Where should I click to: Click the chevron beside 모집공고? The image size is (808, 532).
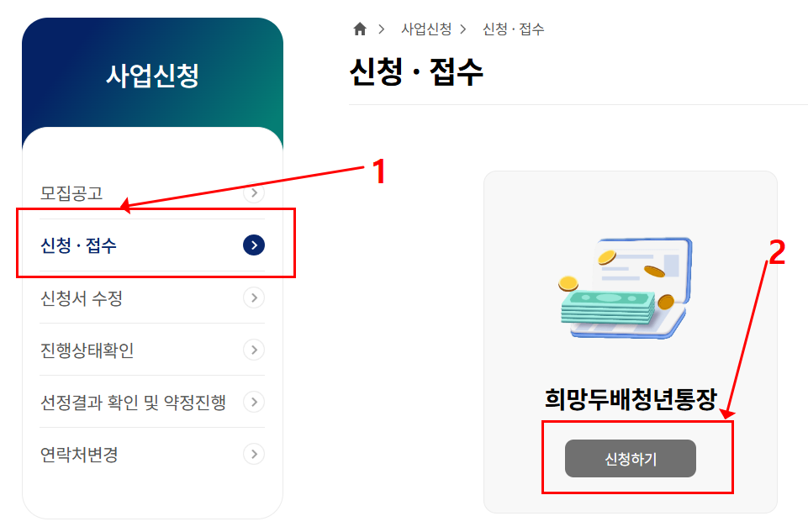coord(255,192)
